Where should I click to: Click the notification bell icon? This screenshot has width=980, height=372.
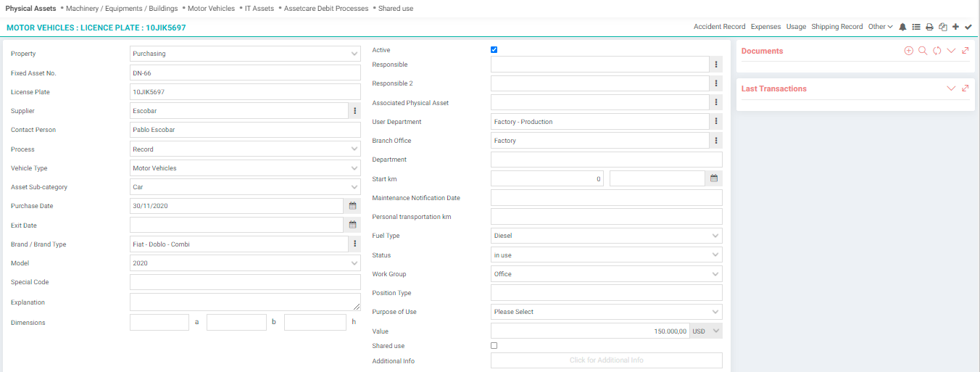tap(902, 27)
